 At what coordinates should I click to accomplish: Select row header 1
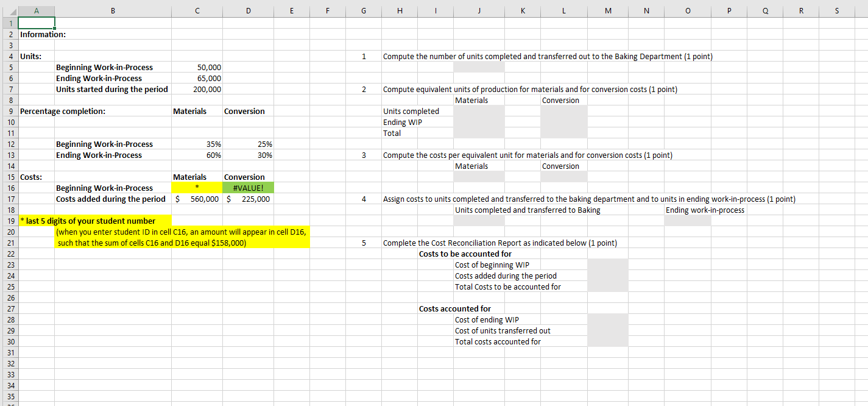(9, 23)
